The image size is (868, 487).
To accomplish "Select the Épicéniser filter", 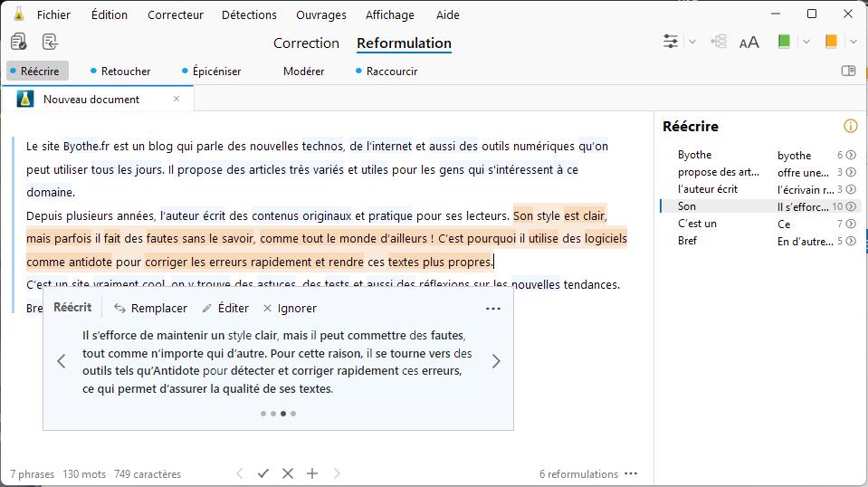I will (x=212, y=72).
